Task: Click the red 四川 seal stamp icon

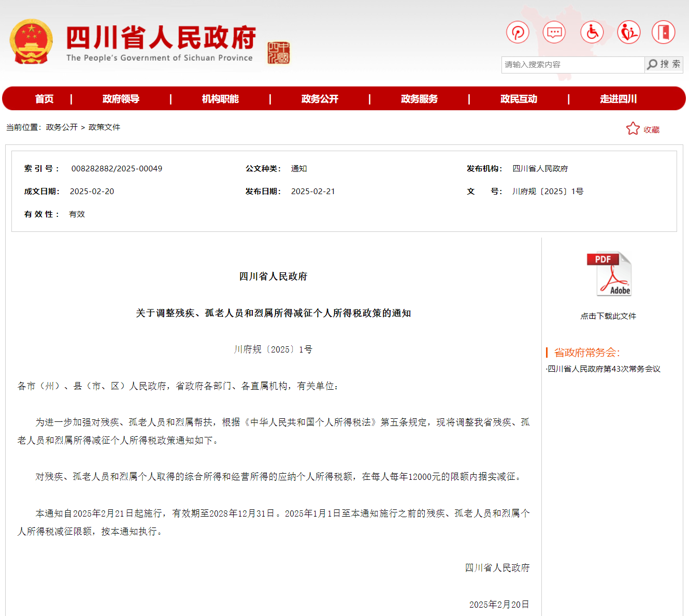Action: click(x=278, y=53)
